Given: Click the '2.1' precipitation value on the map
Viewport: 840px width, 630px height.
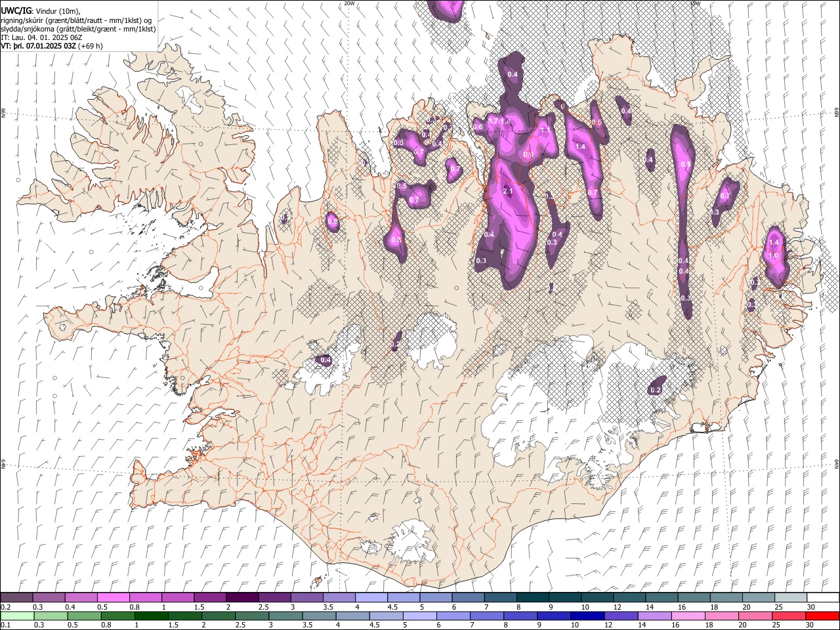Looking at the screenshot, I should click(507, 191).
